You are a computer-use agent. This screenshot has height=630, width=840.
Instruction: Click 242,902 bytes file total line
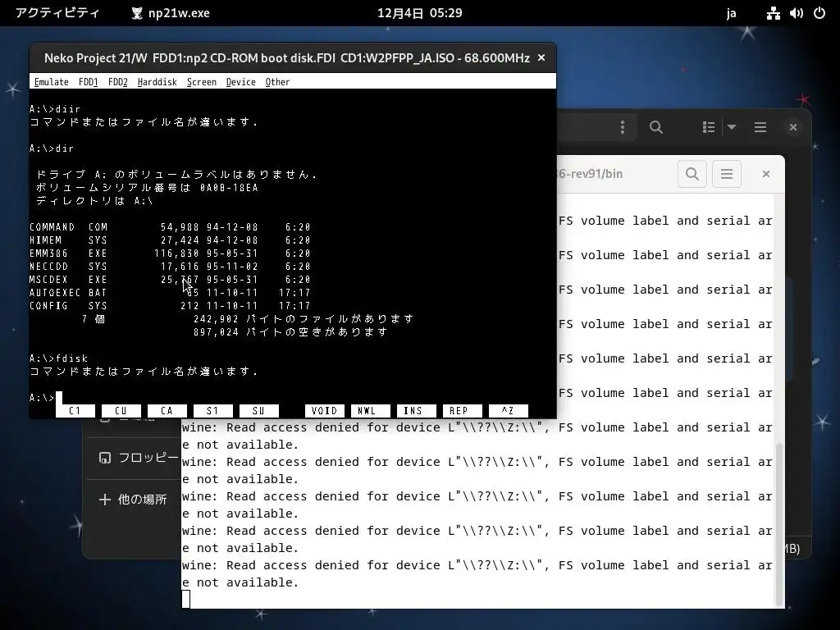point(304,319)
